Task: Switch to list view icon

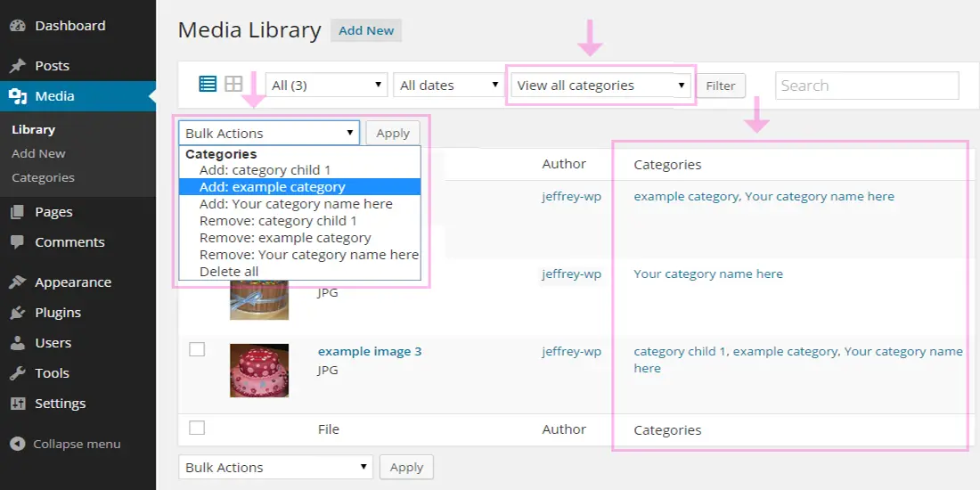Action: click(208, 85)
